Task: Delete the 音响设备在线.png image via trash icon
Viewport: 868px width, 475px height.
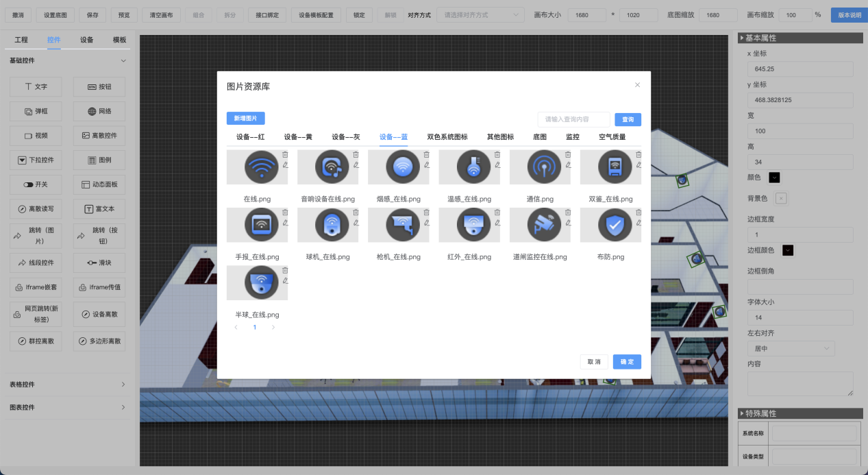Action: click(x=356, y=155)
